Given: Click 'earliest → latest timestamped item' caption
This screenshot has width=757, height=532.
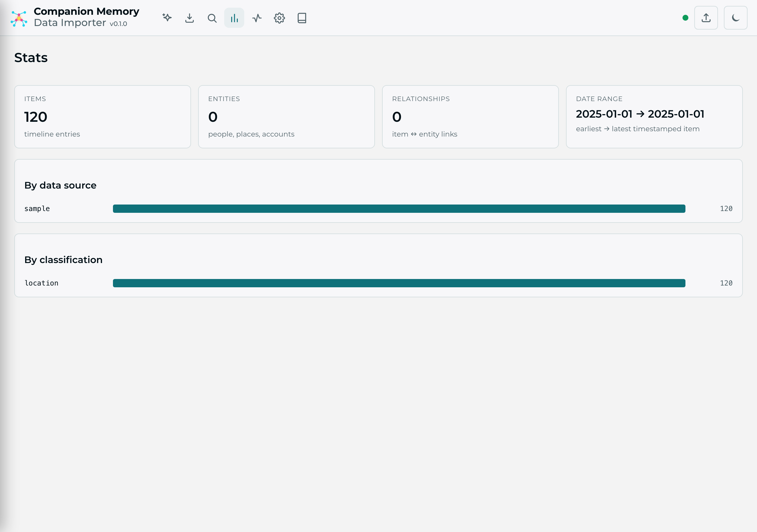Looking at the screenshot, I should tap(638, 129).
